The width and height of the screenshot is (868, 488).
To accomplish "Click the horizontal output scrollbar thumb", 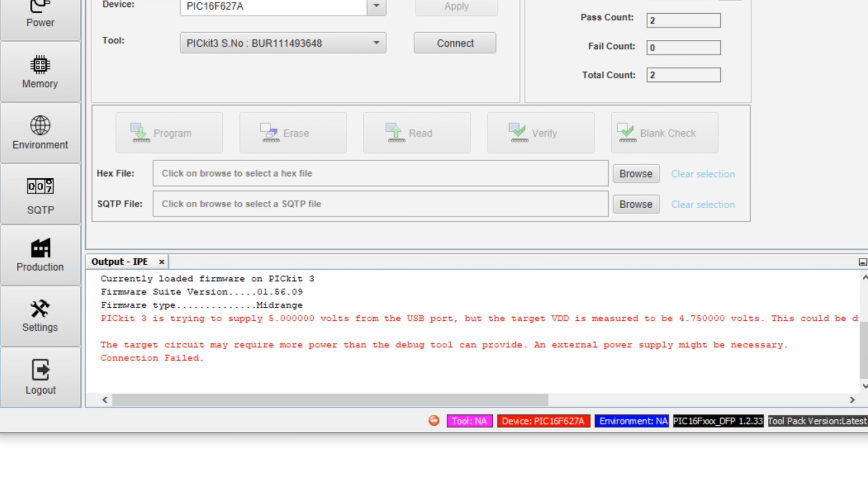I will click(x=330, y=400).
